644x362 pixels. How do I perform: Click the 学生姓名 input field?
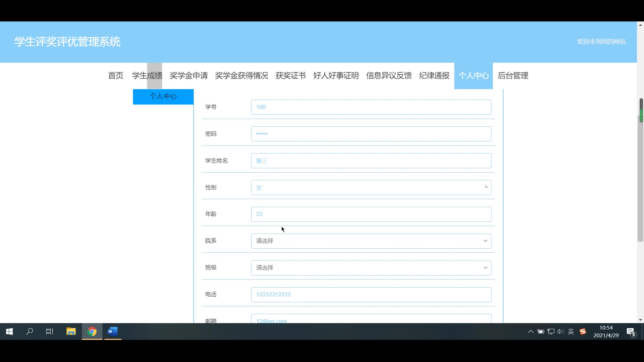coord(371,161)
